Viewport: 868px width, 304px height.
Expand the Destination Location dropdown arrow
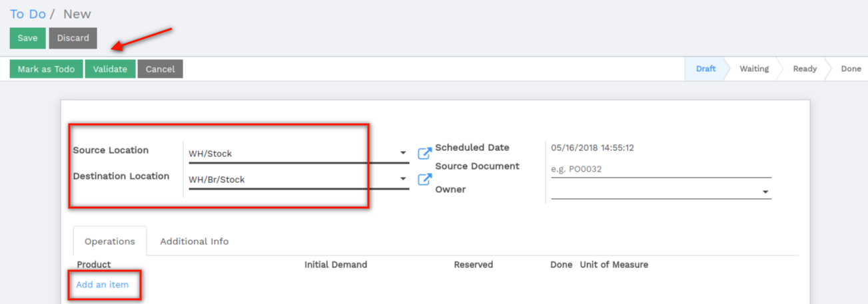coord(403,179)
